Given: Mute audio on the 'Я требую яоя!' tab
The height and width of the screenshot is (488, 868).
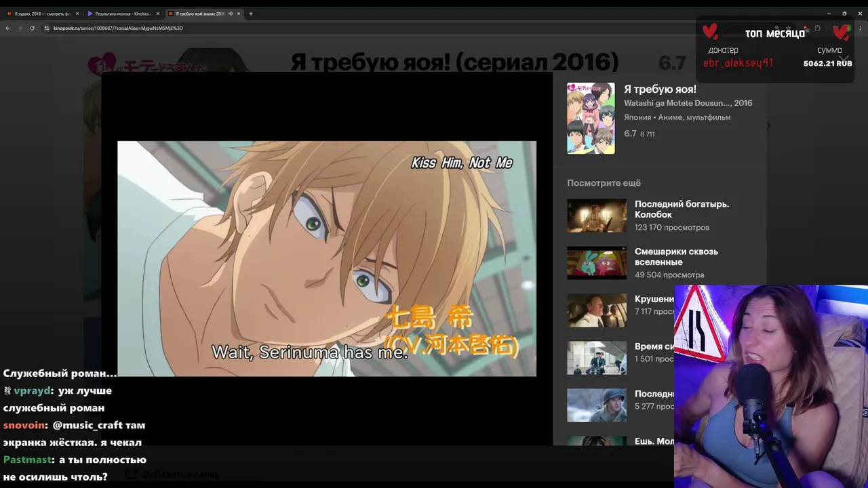Looking at the screenshot, I should [231, 14].
